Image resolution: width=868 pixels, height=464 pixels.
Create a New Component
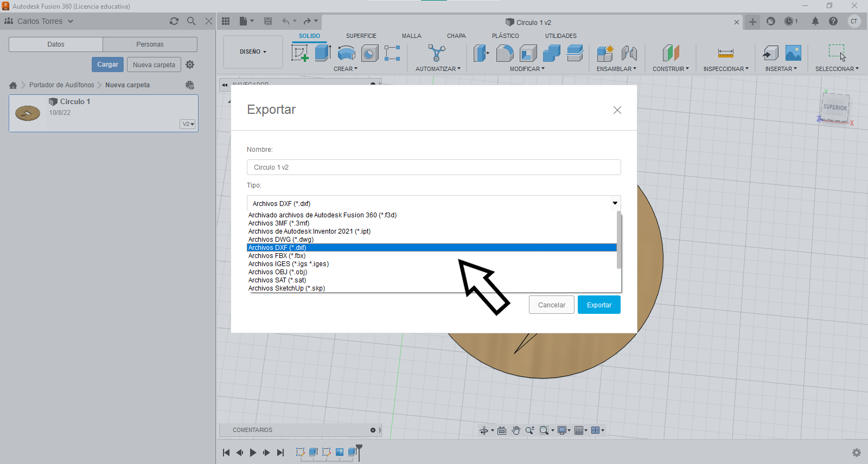pos(605,53)
